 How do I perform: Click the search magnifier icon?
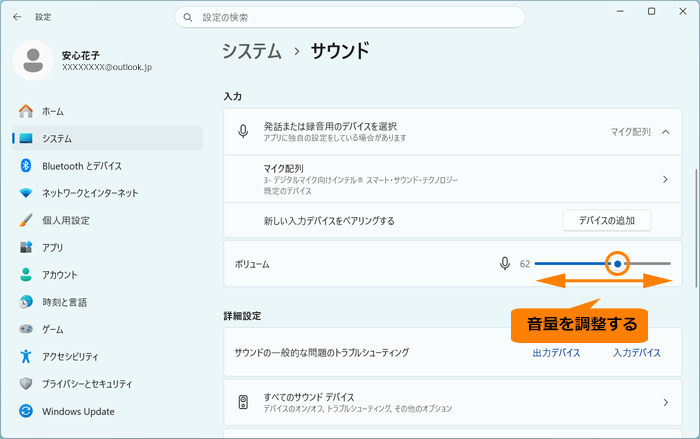point(188,17)
